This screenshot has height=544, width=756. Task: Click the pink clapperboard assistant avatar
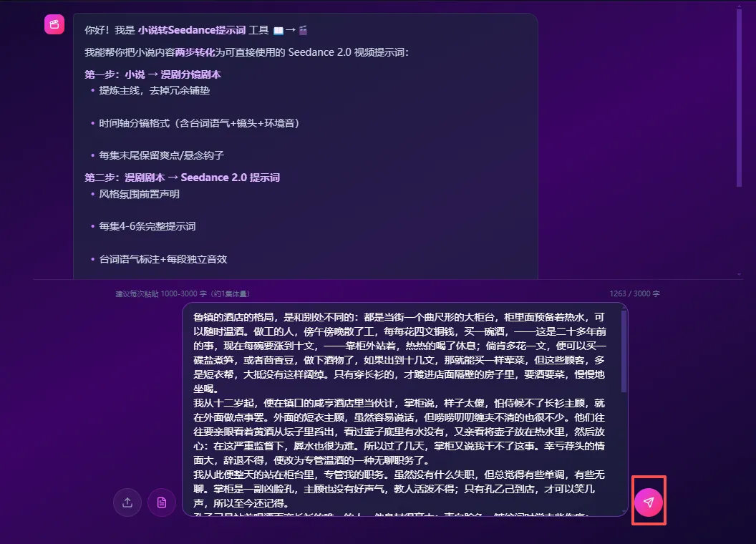click(x=54, y=24)
